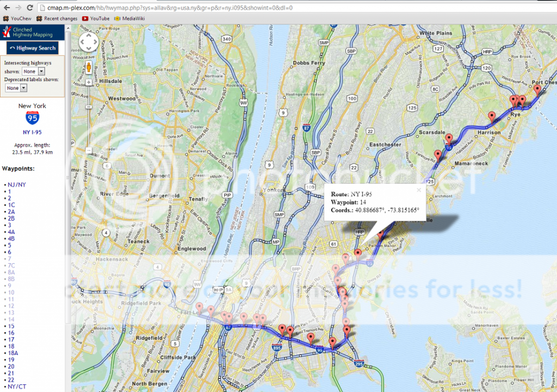Select the NJ/NY waypoint link
The width and height of the screenshot is (557, 392).
16,185
